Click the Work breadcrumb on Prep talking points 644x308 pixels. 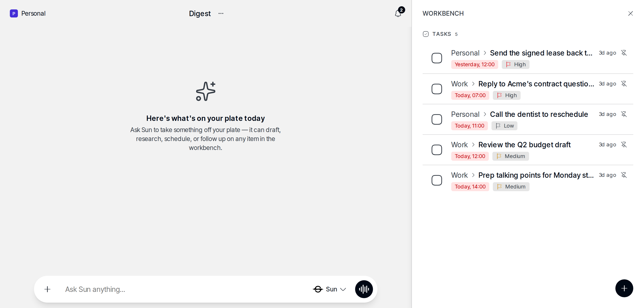(x=459, y=175)
